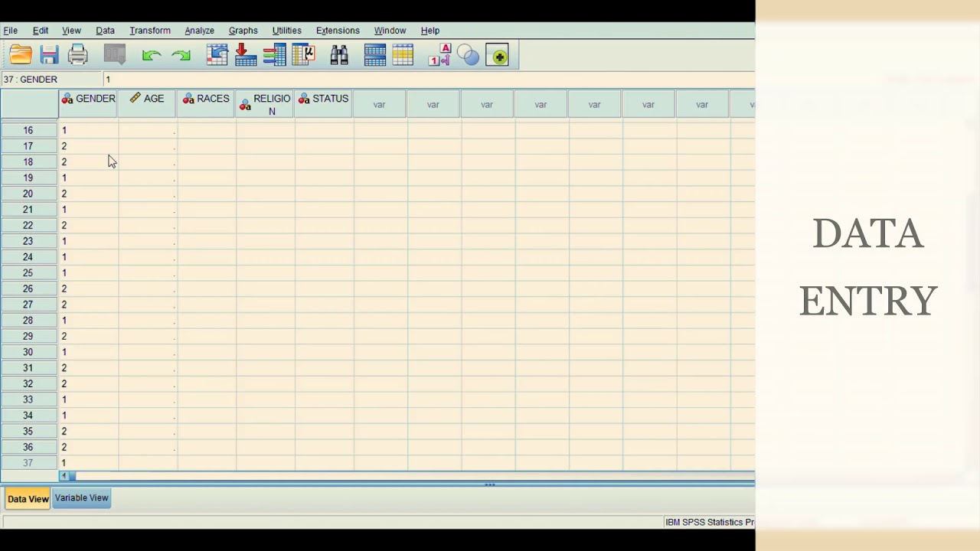The image size is (980, 551).
Task: Toggle Value Labels A/1 icon
Action: coord(439,55)
